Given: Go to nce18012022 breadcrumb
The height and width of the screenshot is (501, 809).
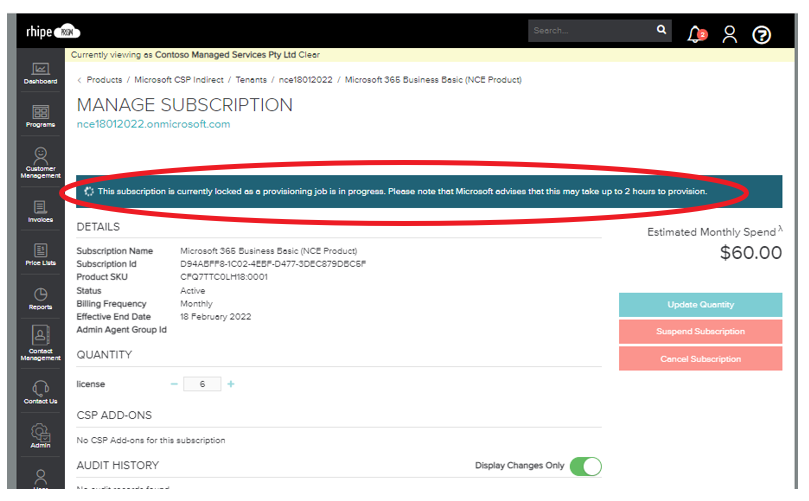Looking at the screenshot, I should point(305,80).
